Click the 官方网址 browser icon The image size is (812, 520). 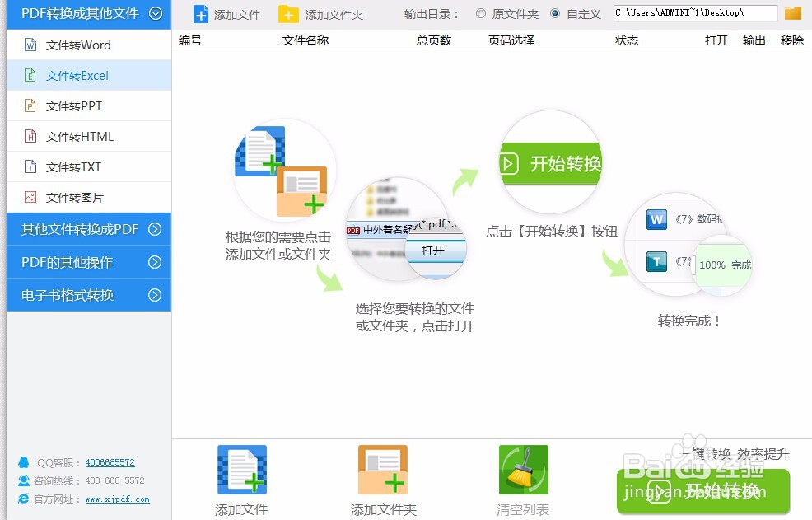pos(23,499)
